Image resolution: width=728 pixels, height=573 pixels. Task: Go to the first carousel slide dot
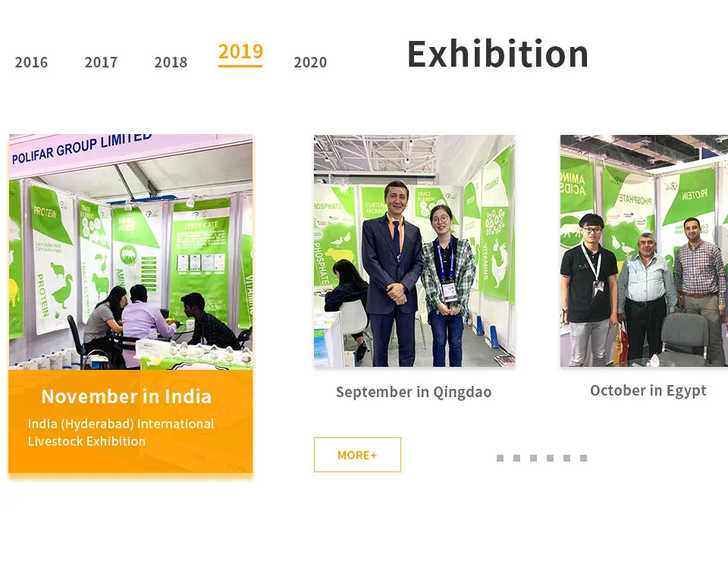point(500,458)
